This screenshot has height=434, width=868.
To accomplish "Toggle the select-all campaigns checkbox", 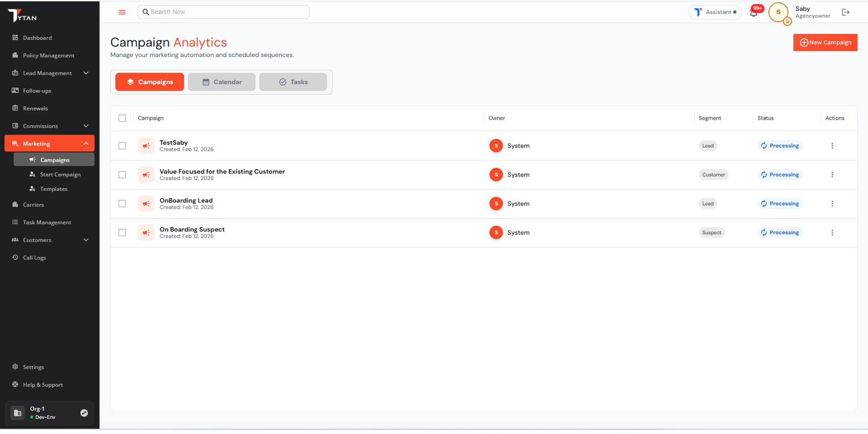I will (x=122, y=118).
